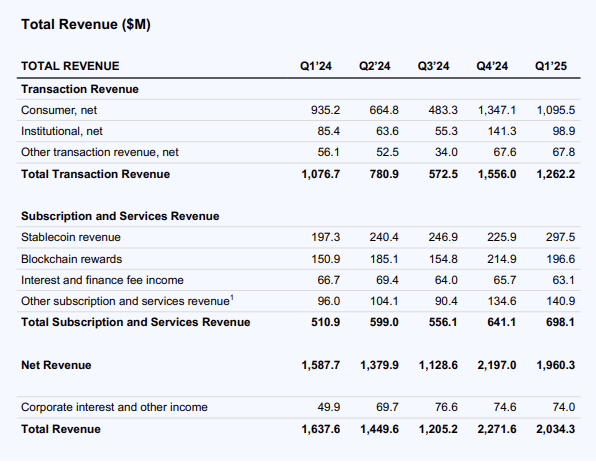Click the Total Transaction Revenue label
Screen dimensions: 596x466
95,174
